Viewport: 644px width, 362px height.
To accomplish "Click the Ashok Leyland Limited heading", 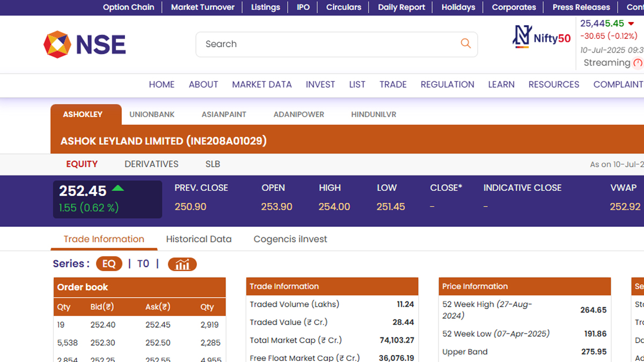I will click(x=164, y=141).
